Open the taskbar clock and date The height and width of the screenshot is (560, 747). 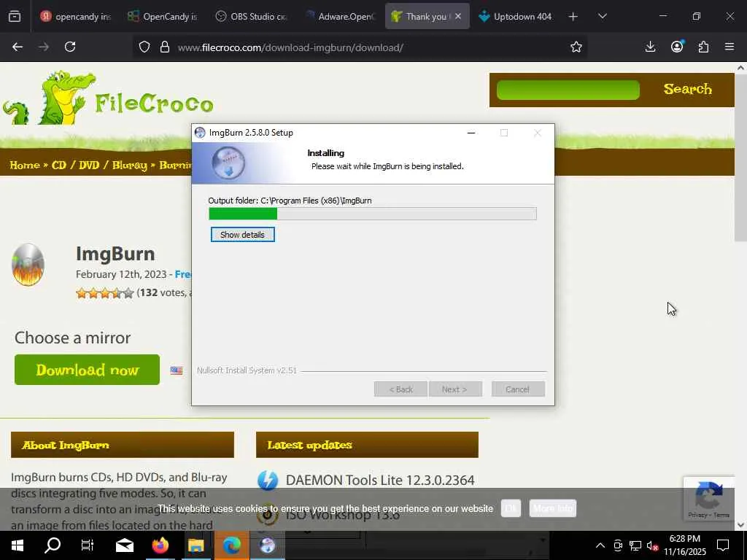(684, 545)
